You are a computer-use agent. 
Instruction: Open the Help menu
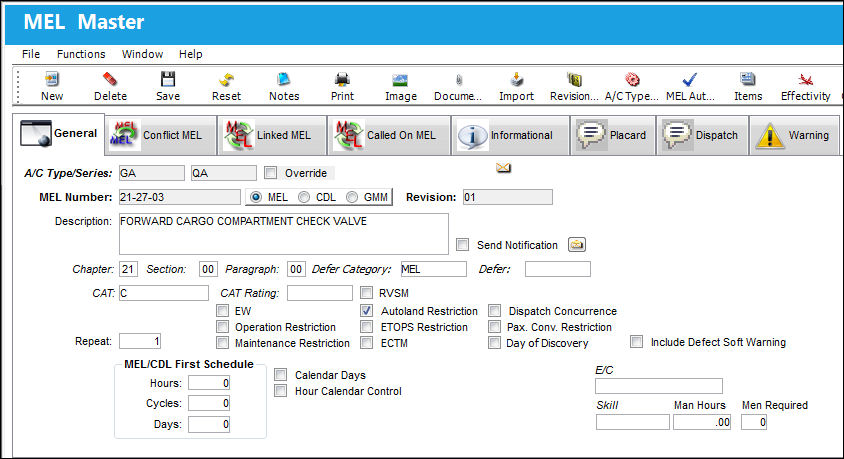point(191,54)
